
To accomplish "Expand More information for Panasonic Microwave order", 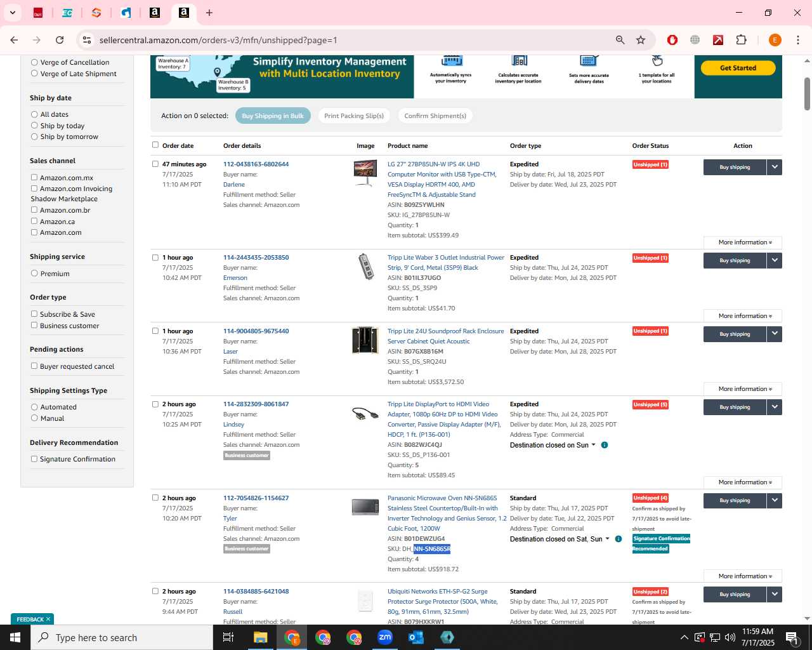I will click(743, 576).
